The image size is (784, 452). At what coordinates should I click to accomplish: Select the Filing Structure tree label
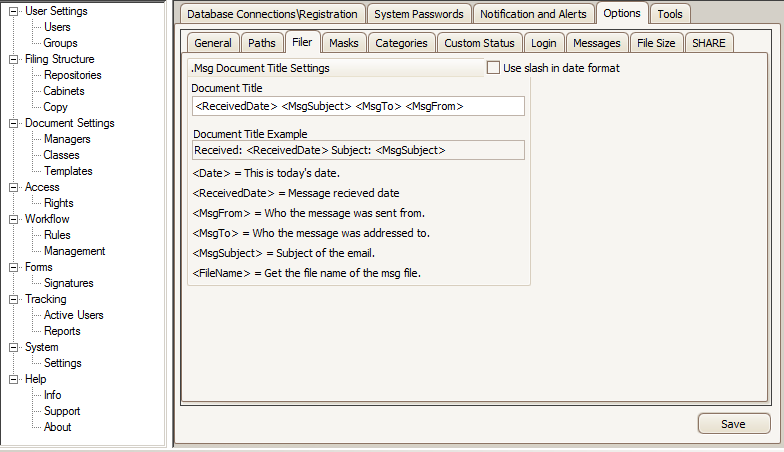pos(60,59)
